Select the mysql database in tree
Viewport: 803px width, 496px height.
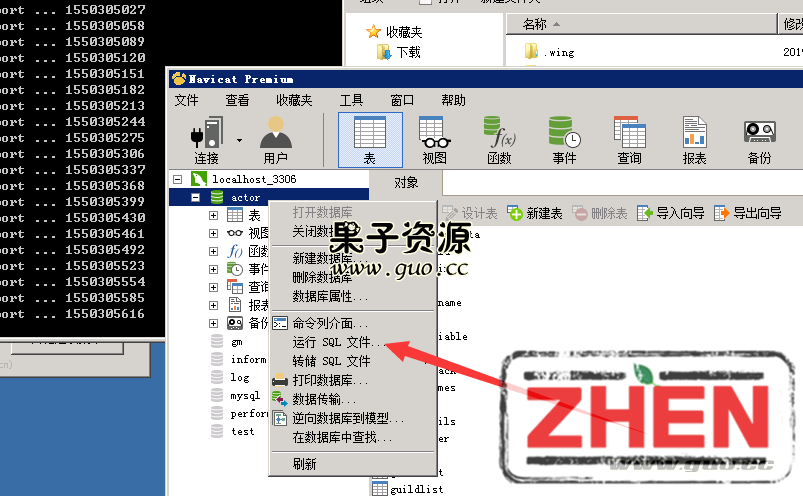(x=244, y=396)
